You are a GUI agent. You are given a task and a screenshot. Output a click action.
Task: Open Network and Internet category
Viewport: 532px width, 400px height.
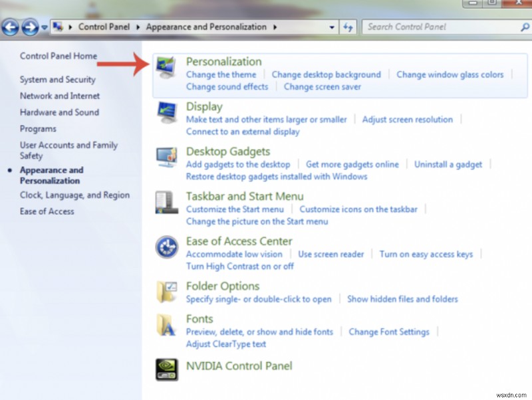[x=60, y=96]
